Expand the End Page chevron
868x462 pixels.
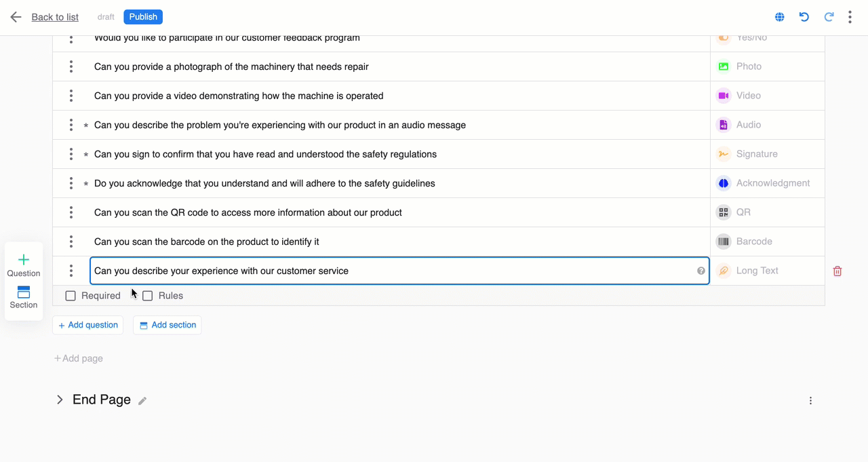click(x=60, y=400)
